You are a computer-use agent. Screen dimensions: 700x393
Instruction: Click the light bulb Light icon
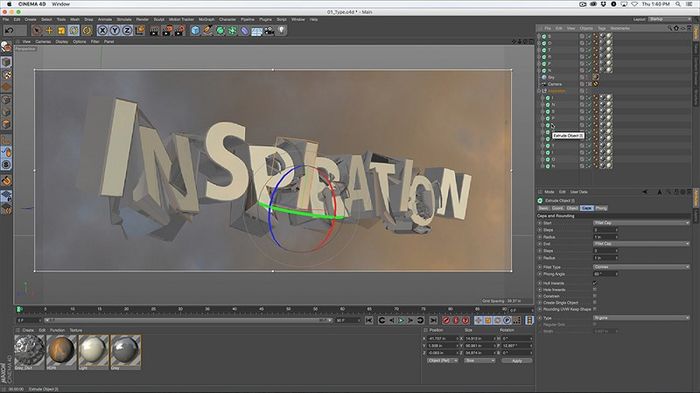pyautogui.click(x=282, y=30)
